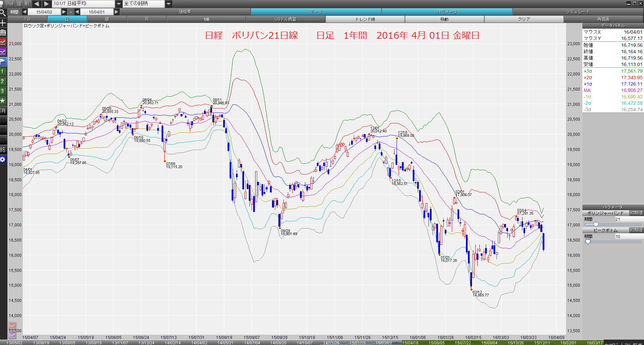Click the ~ range separator button
644x345 pixels.
click(71, 12)
